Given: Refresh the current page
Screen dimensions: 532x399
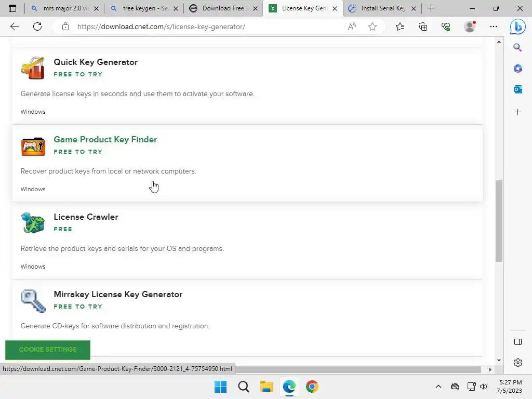Looking at the screenshot, I should click(37, 26).
